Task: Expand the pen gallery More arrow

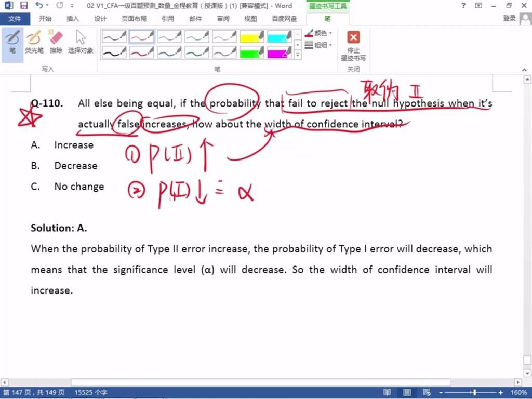Action: tap(298, 55)
